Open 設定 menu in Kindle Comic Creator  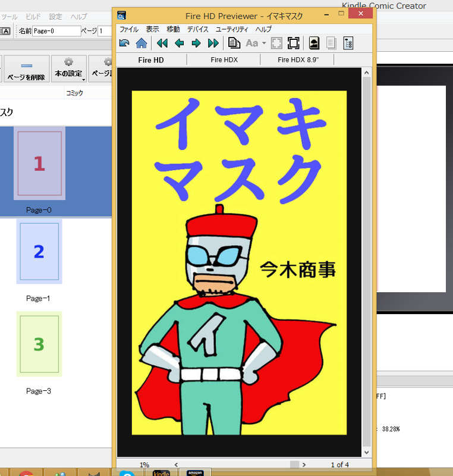click(55, 17)
